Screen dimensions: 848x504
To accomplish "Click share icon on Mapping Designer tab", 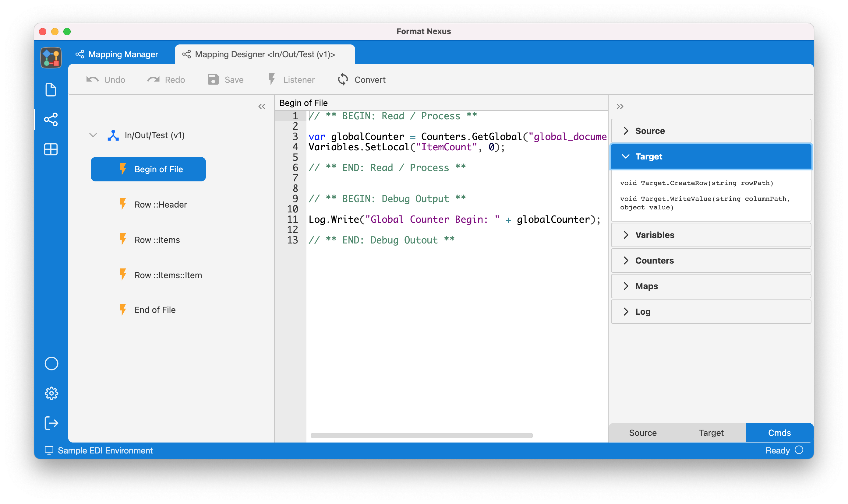I will point(187,54).
